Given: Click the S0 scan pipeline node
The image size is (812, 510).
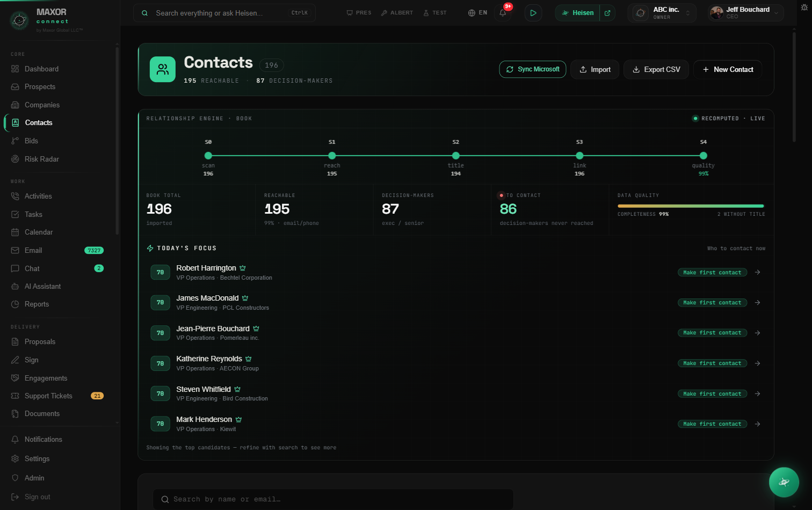Looking at the screenshot, I should coord(208,156).
